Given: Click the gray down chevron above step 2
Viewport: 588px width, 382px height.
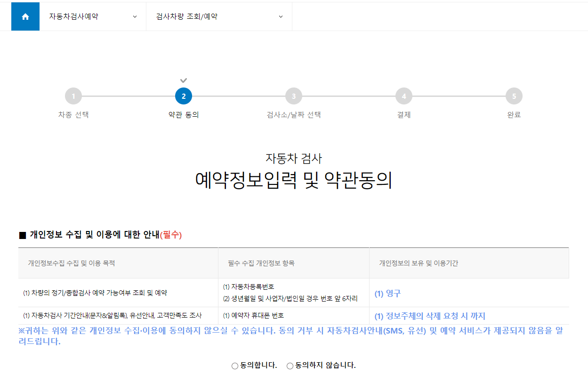Looking at the screenshot, I should (184, 80).
